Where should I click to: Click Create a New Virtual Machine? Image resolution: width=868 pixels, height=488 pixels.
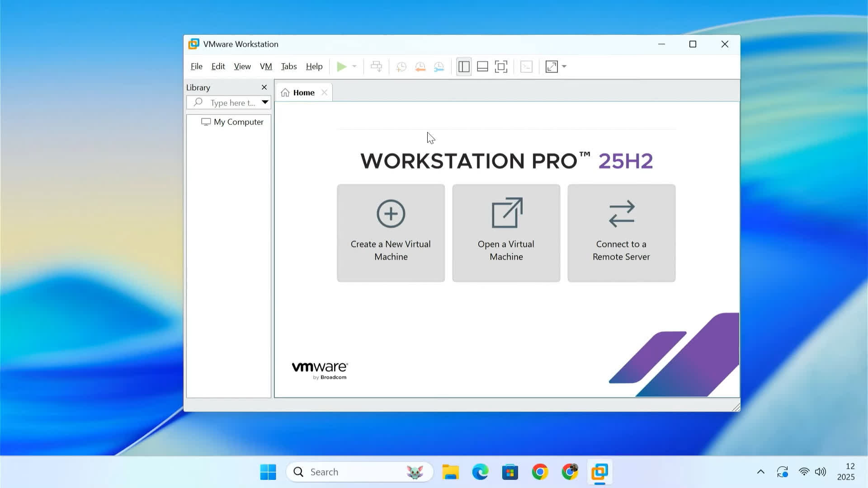[x=391, y=233]
